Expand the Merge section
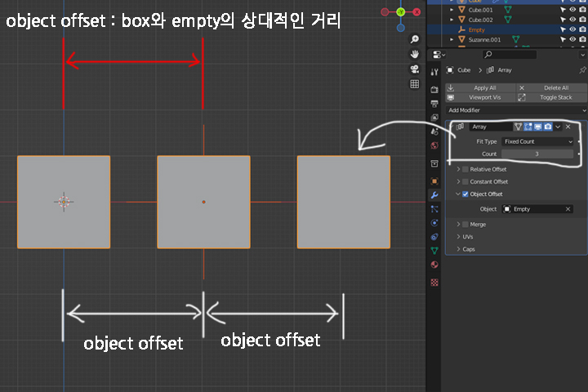The image size is (588, 392). click(458, 225)
